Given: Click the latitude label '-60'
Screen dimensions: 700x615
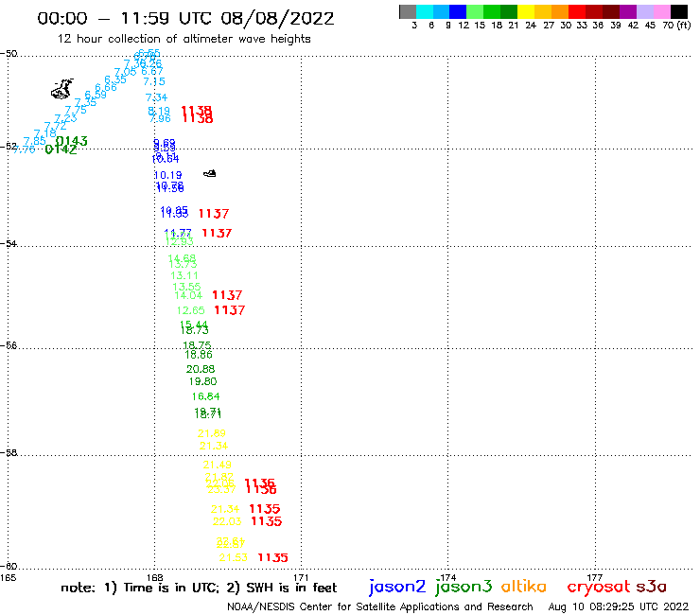Looking at the screenshot, I should (x=9, y=567).
